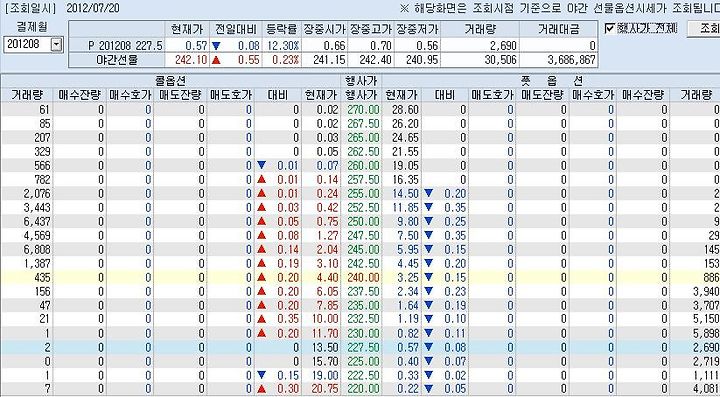The height and width of the screenshot is (397, 720).
Task: Select strike price 265.00
Action: tap(363, 138)
